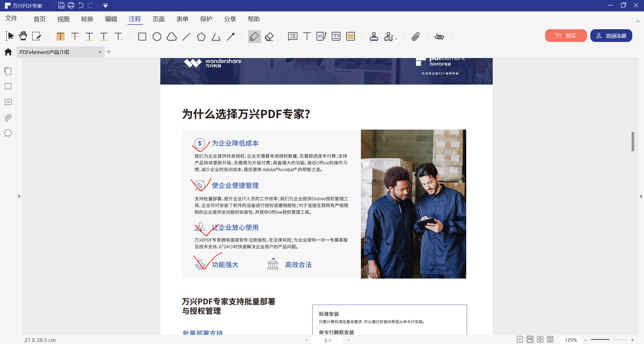The image size is (644, 344).
Task: Open the quick access customize dropdown
Action: (x=105, y=5)
